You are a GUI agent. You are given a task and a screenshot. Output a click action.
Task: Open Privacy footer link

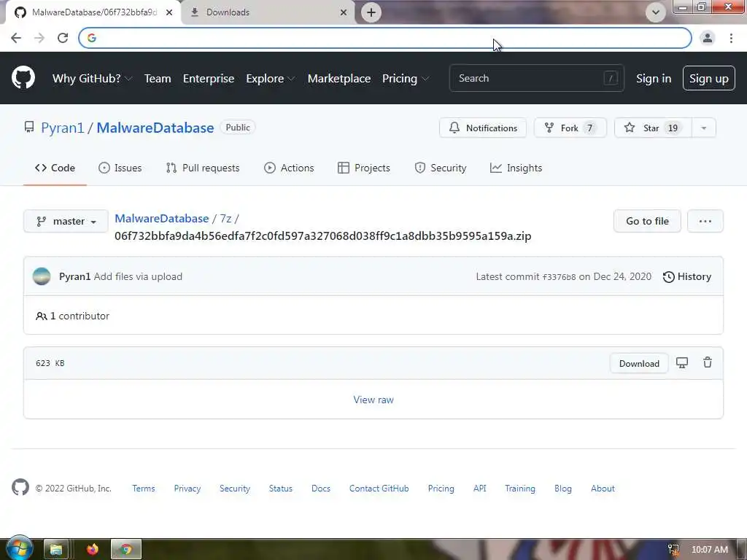pos(187,489)
